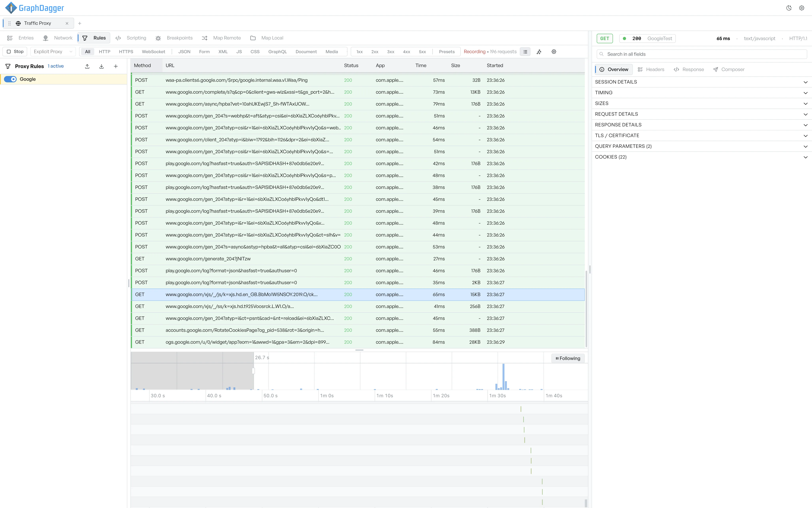Filter by JSON content type
Viewport: 812px width, 508px height.
(x=184, y=52)
